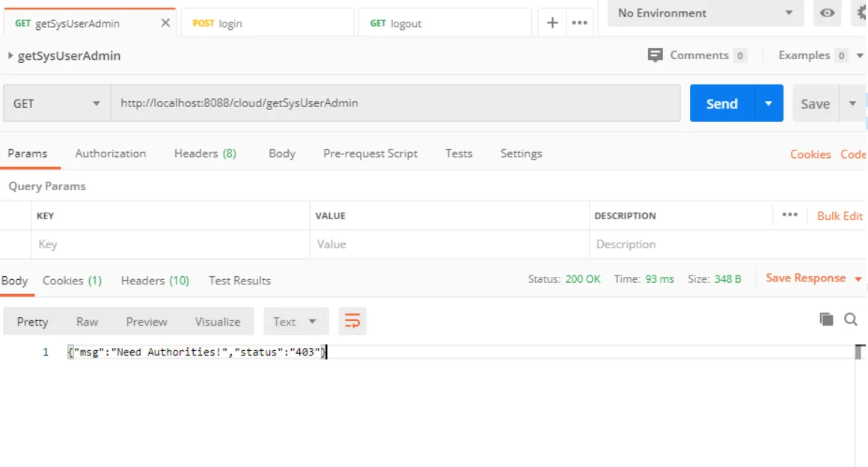Open the Examples dropdown

820,55
